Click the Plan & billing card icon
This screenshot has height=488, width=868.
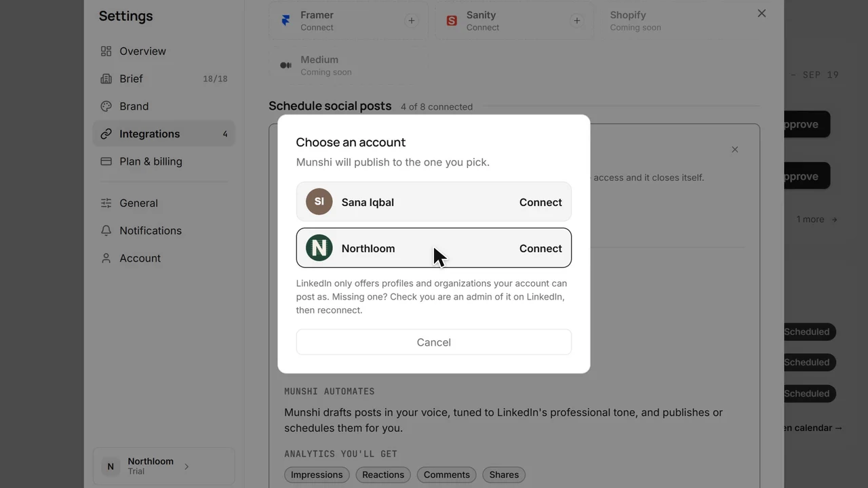coord(106,161)
